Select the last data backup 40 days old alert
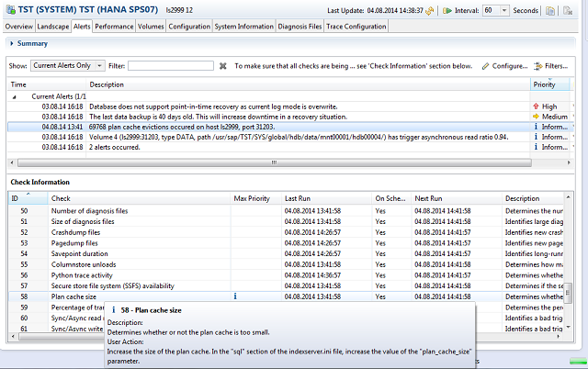 click(x=290, y=117)
